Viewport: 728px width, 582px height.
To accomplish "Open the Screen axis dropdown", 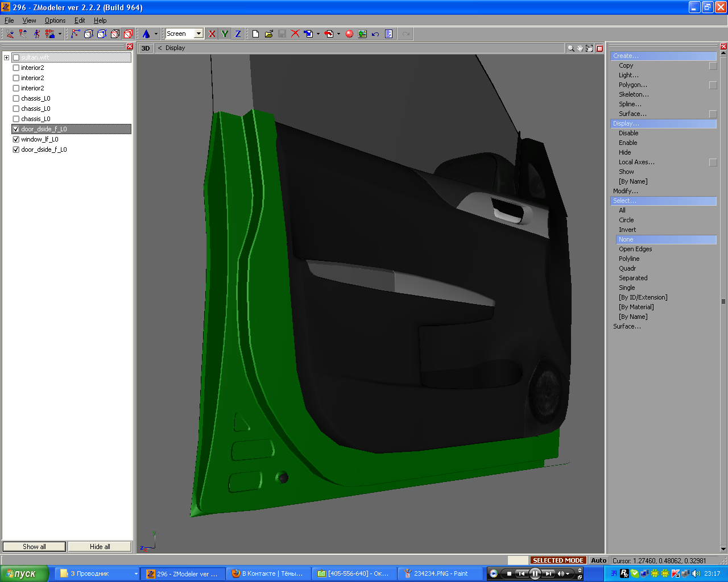I will point(198,34).
